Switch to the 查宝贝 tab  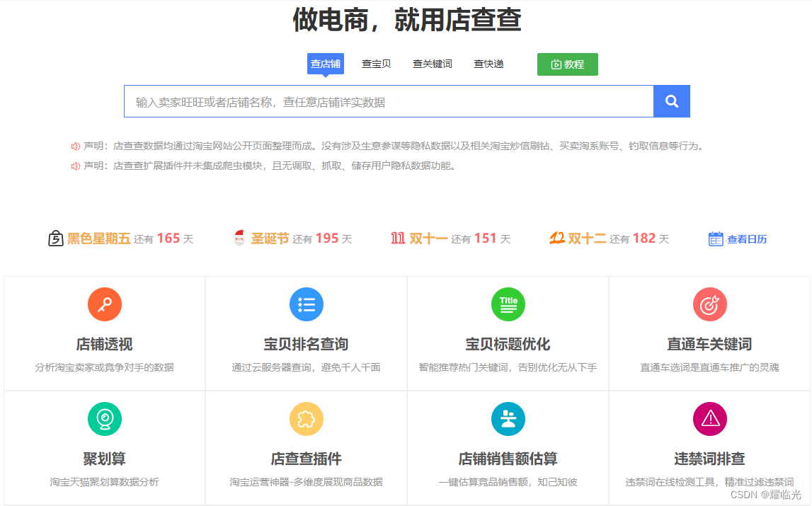(376, 64)
